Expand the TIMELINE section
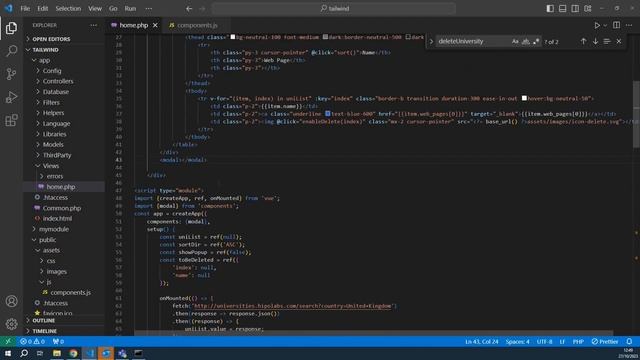 pos(44,331)
